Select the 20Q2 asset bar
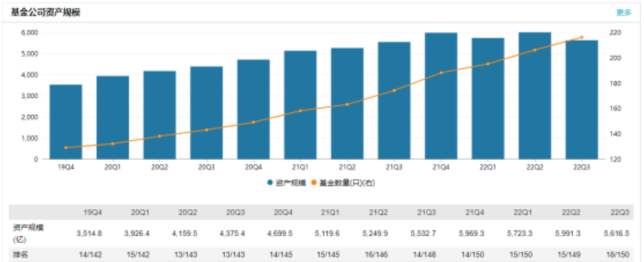 [160, 116]
